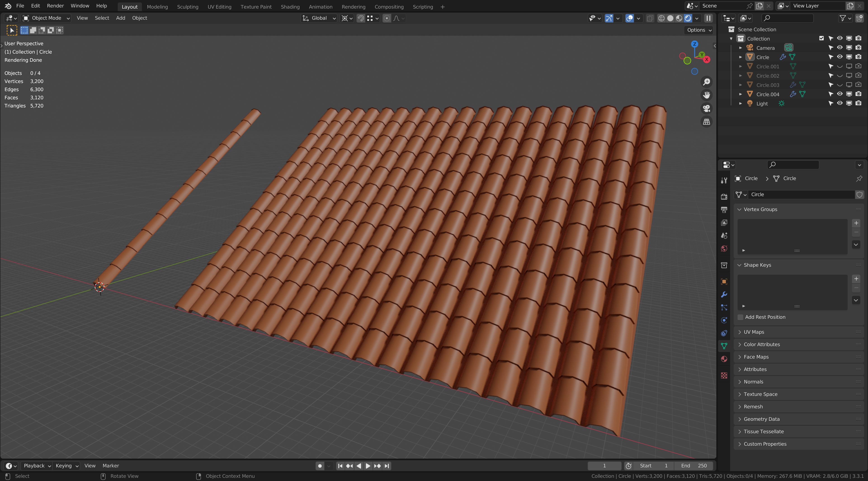Switch perspective/orthographic with grid gizmo

706,122
